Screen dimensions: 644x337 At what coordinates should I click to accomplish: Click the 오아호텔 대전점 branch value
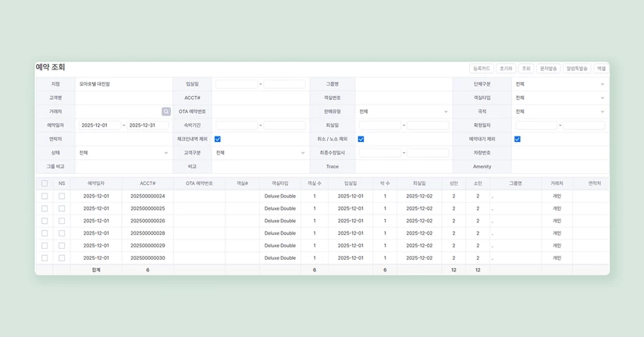pyautogui.click(x=94, y=84)
